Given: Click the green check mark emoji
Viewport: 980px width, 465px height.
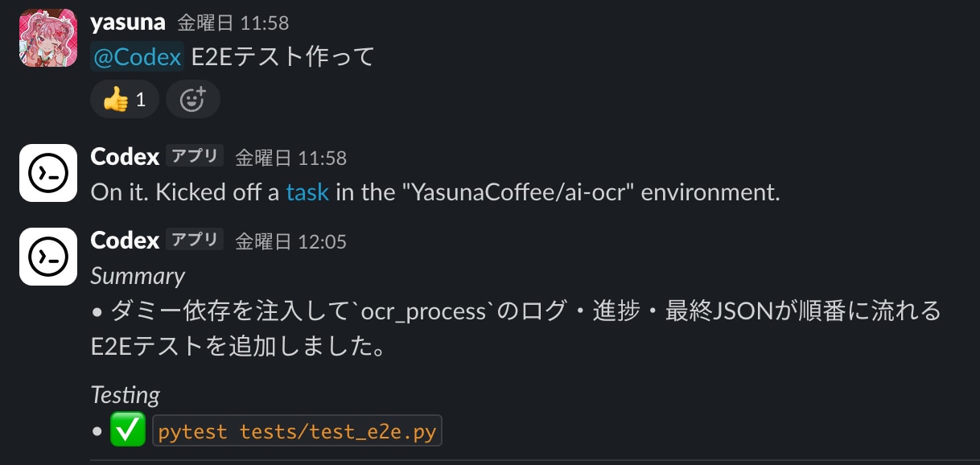Looking at the screenshot, I should point(126,431).
